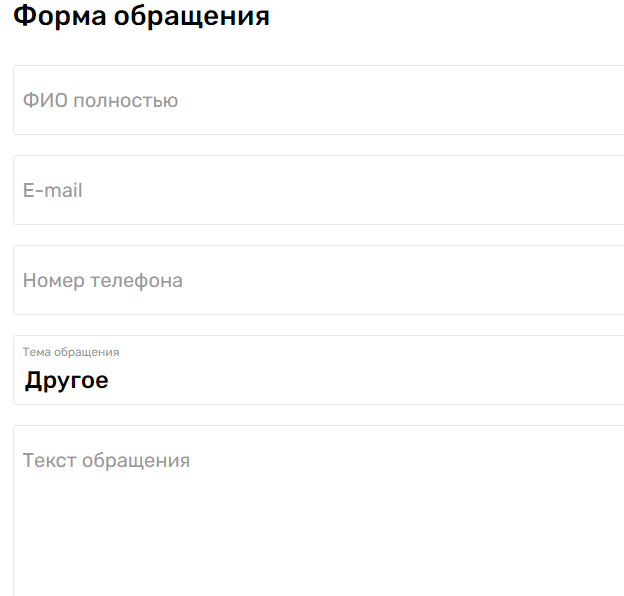Click empty area right of "Другое"
The height and width of the screenshot is (596, 624).
[x=350, y=380]
